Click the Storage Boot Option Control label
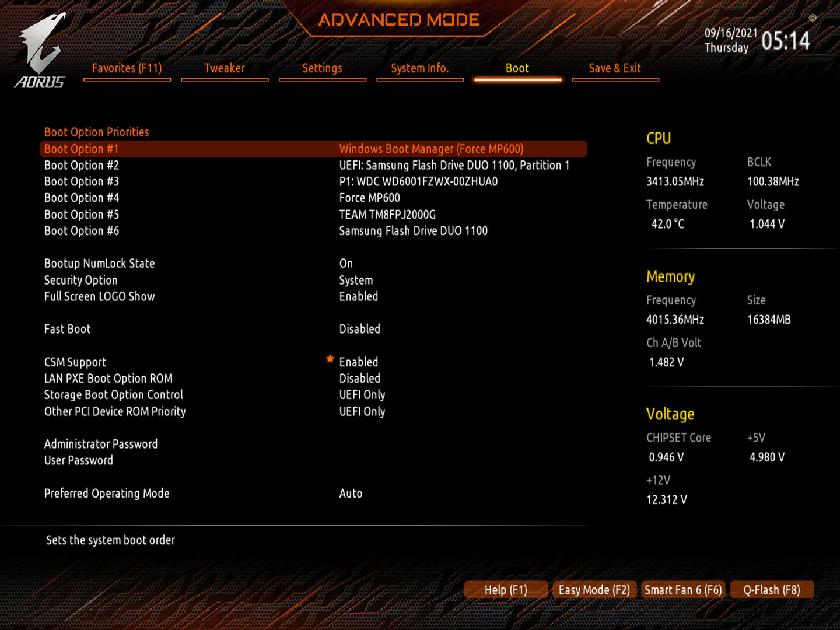 click(114, 395)
